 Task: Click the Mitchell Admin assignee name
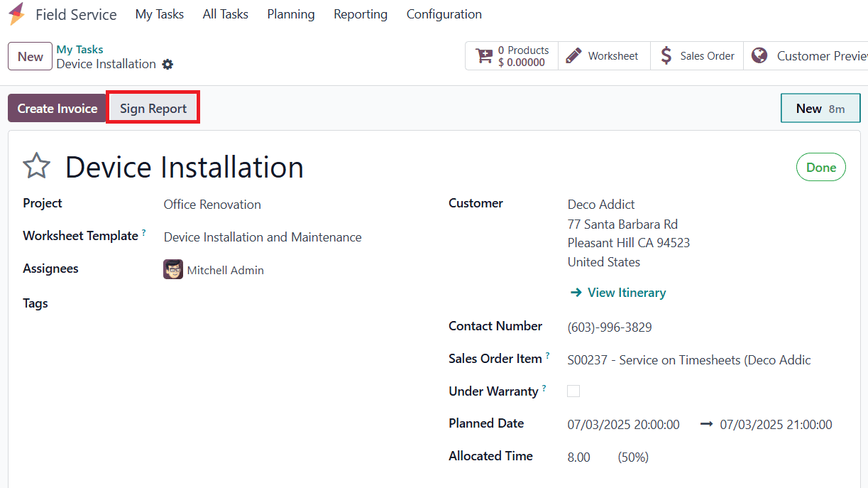[225, 271]
